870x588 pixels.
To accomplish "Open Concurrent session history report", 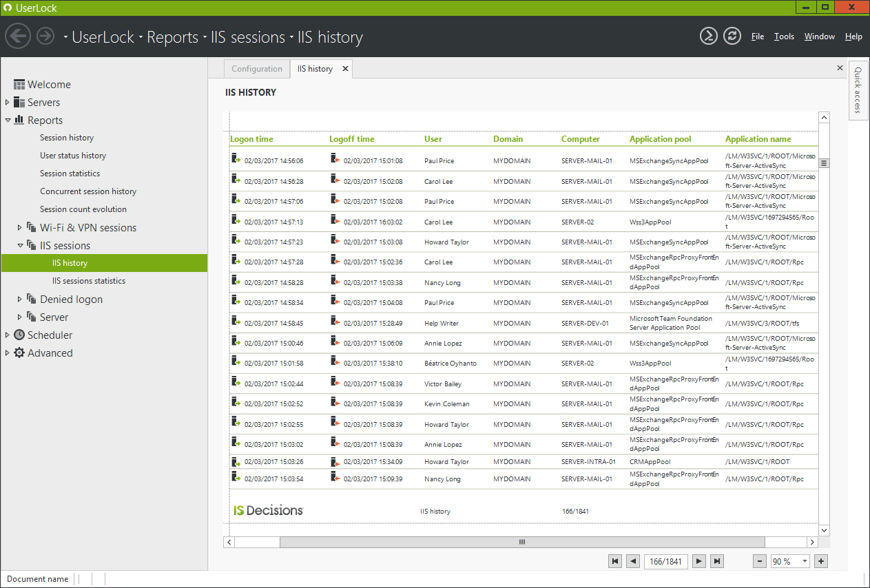I will 88,191.
